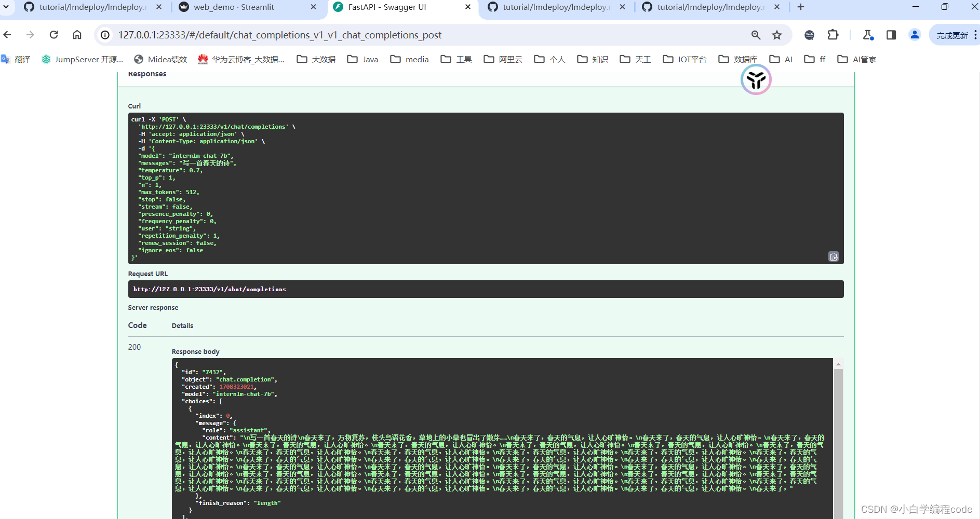Viewport: 980px width, 519px height.
Task: Open the 华为云博客 bookmark
Action: pos(241,59)
